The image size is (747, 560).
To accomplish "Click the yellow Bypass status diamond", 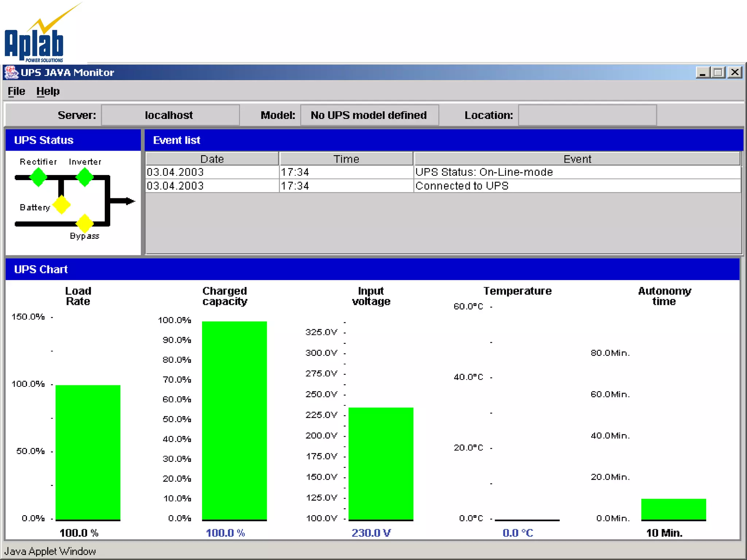I will (85, 223).
